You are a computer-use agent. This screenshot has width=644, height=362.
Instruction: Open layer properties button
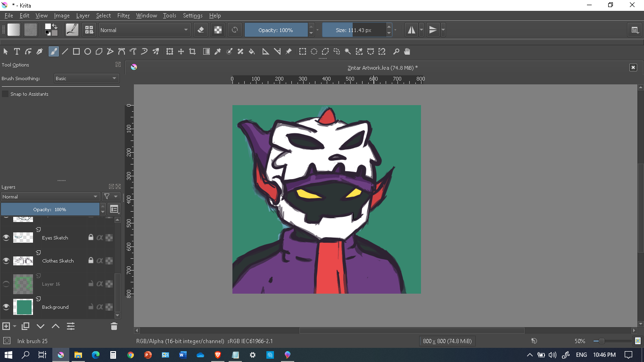pos(71,326)
